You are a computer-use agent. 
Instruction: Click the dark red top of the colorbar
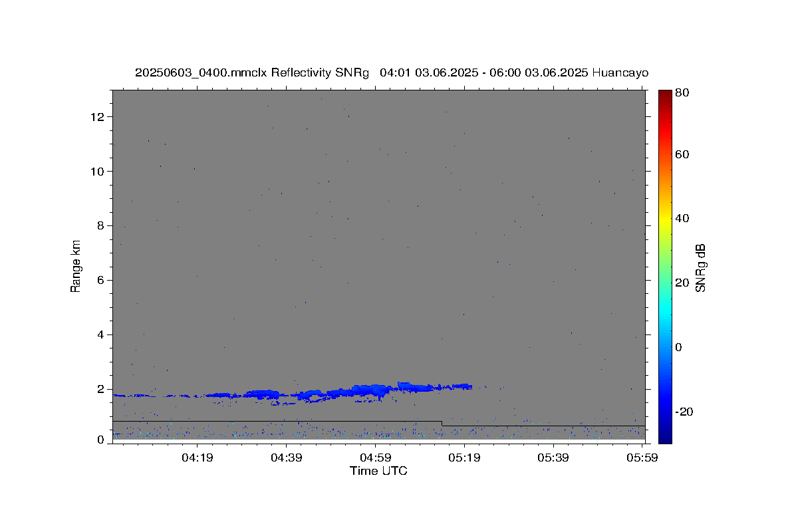[665, 95]
